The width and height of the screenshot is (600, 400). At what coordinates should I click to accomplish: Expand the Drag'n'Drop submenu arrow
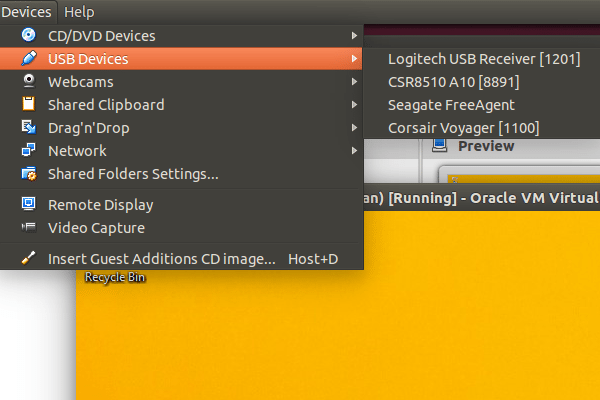tap(354, 127)
